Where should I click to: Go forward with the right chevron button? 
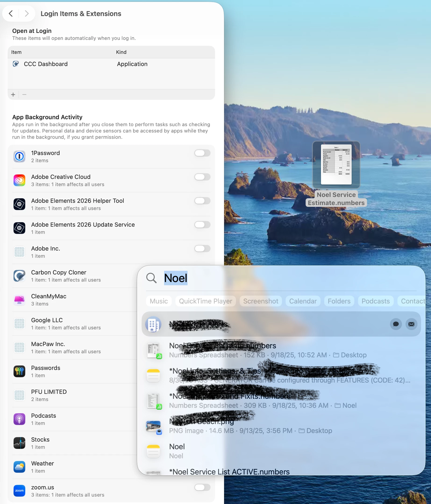pos(27,13)
